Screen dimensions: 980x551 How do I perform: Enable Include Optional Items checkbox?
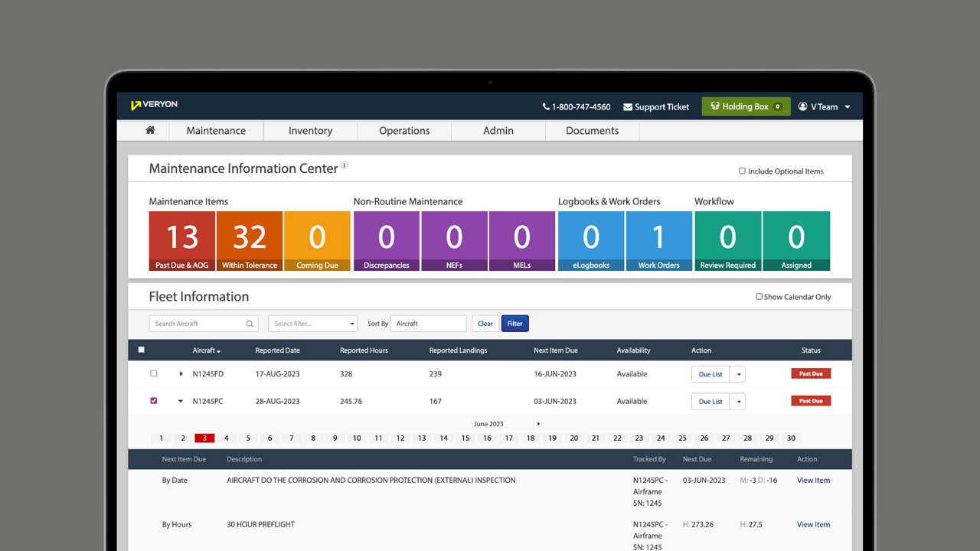click(742, 171)
